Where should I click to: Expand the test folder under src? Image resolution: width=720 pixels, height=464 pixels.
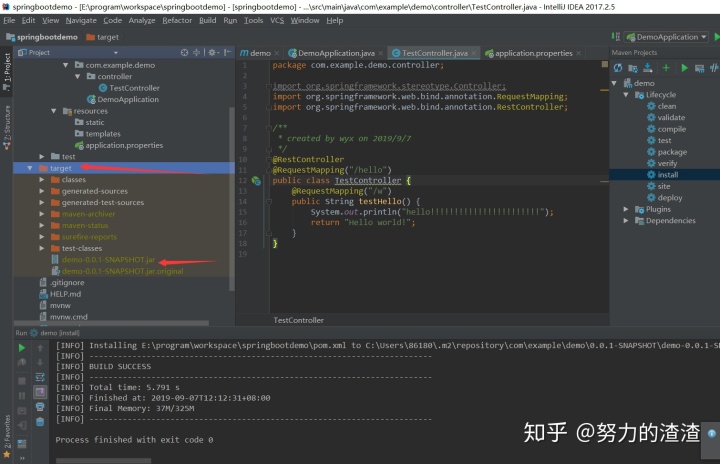(42, 157)
